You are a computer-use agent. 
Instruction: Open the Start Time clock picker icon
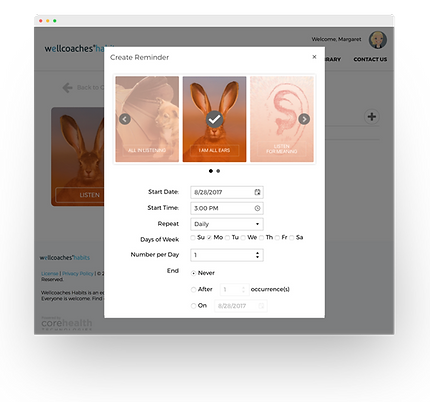257,208
